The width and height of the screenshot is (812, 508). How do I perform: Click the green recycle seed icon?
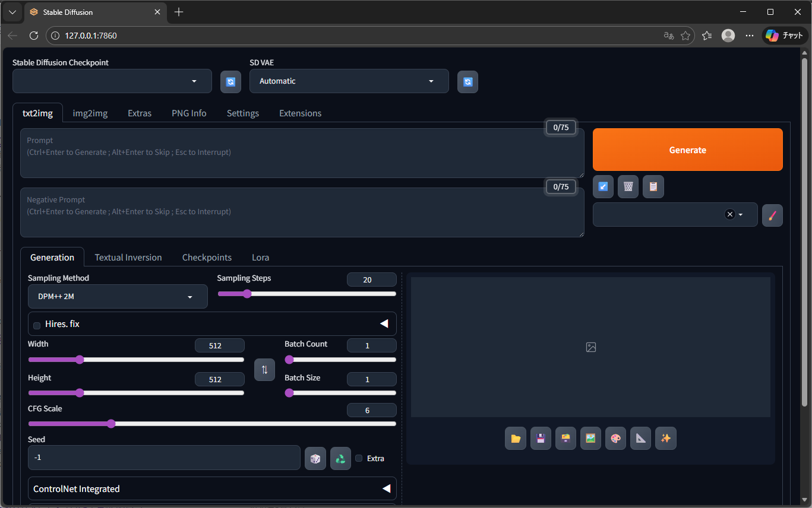tap(340, 459)
